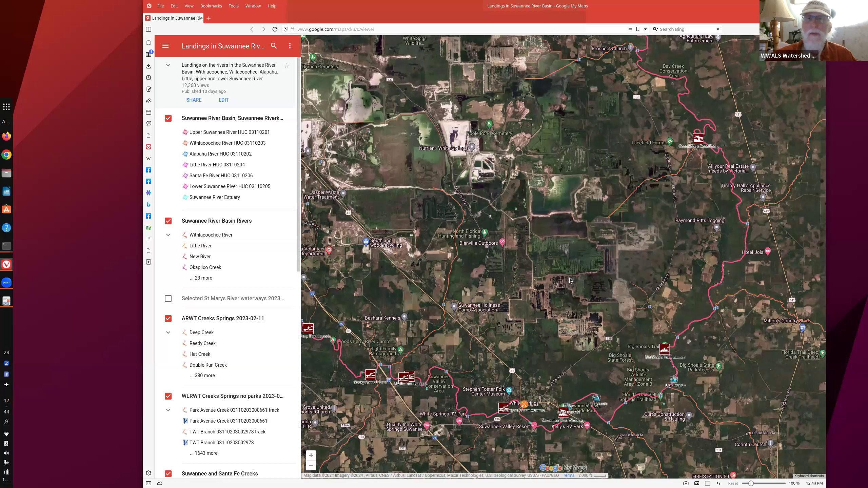Click the SHARE button

pyautogui.click(x=194, y=100)
